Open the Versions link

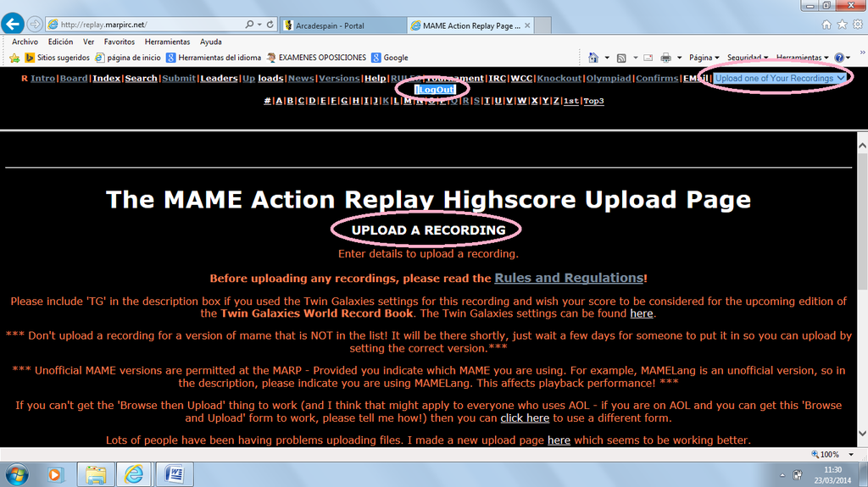point(339,78)
